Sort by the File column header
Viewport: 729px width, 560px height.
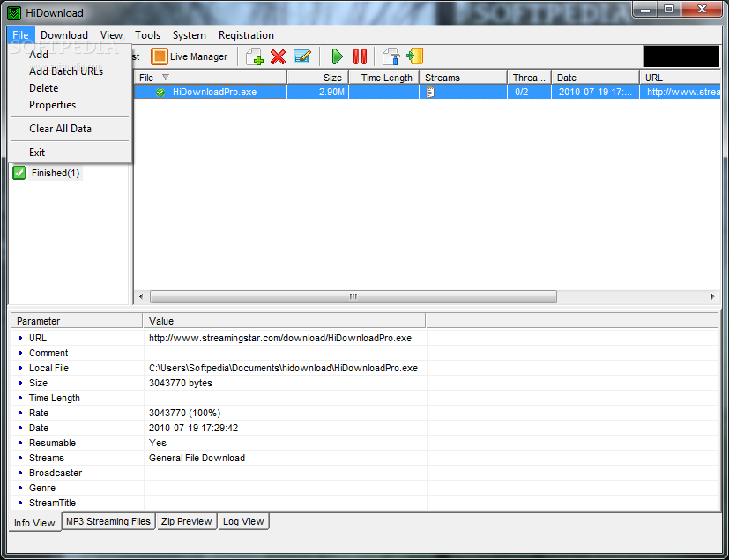(x=210, y=78)
